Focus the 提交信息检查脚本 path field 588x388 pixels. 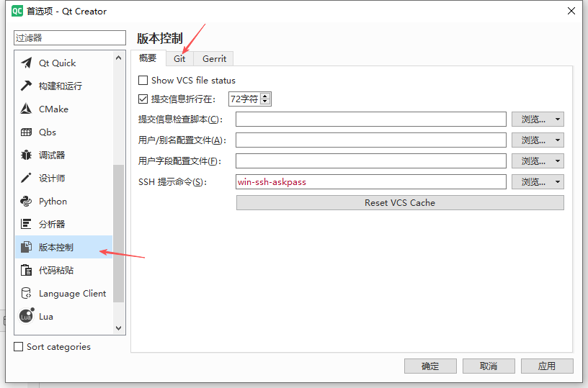click(x=371, y=119)
